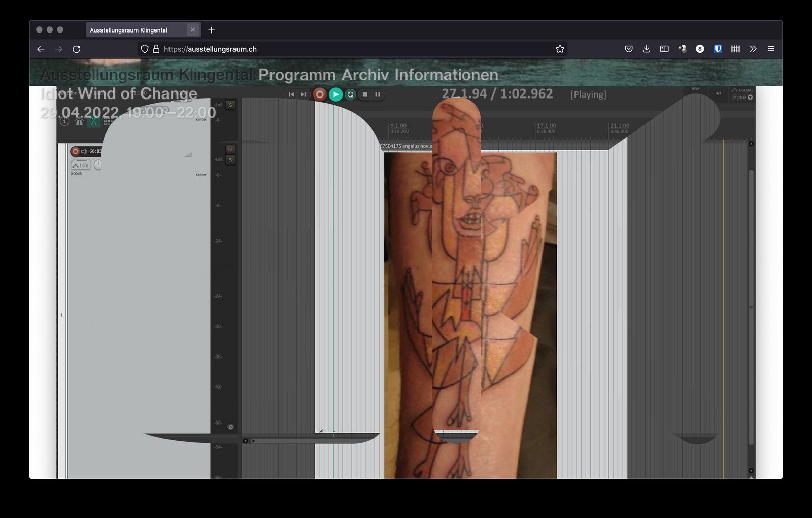Image resolution: width=812 pixels, height=518 pixels.
Task: Open the Ausstellungsraum Klingental home link
Action: point(147,75)
